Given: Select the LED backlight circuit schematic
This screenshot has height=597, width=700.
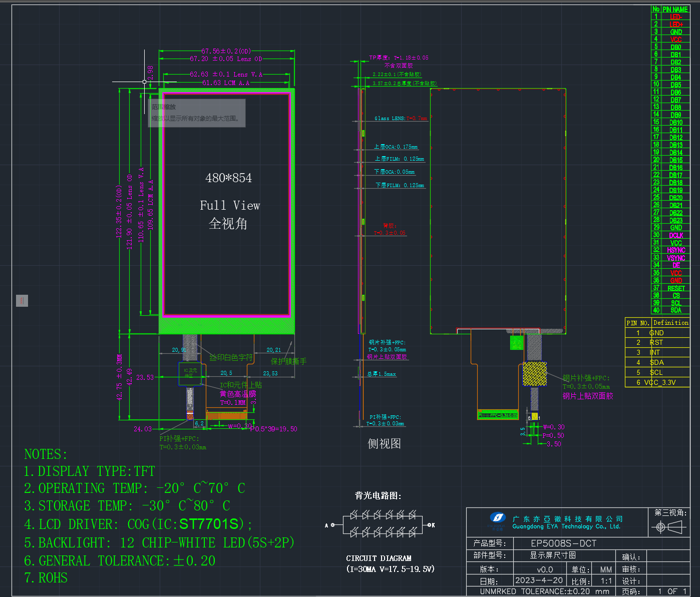Looking at the screenshot, I should click(x=380, y=523).
